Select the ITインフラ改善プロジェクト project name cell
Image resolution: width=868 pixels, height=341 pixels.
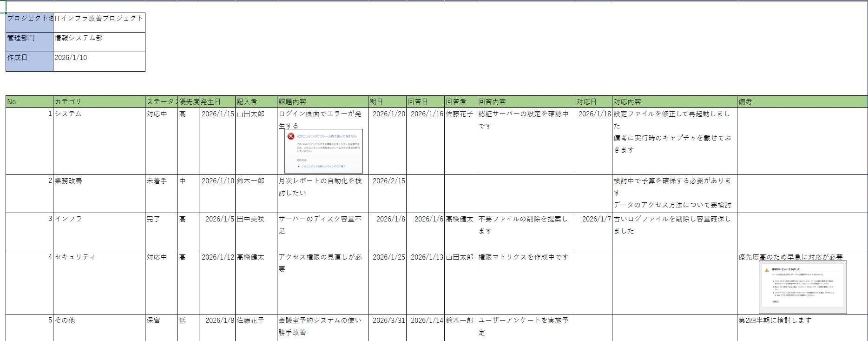(x=99, y=22)
